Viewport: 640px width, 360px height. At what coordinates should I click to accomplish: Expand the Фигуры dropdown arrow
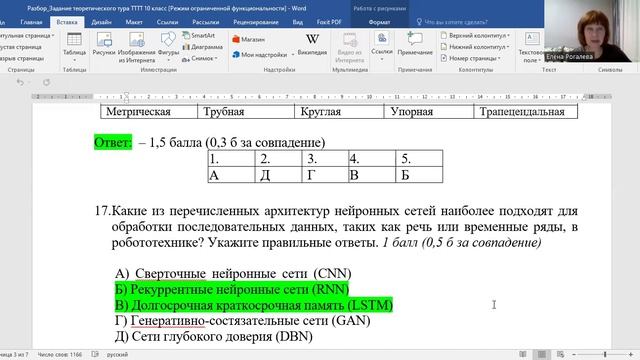(x=168, y=60)
